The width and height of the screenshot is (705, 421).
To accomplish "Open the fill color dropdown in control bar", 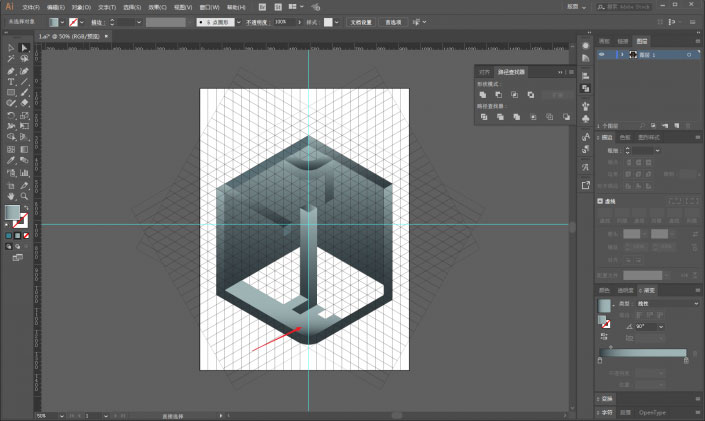I will click(x=62, y=22).
